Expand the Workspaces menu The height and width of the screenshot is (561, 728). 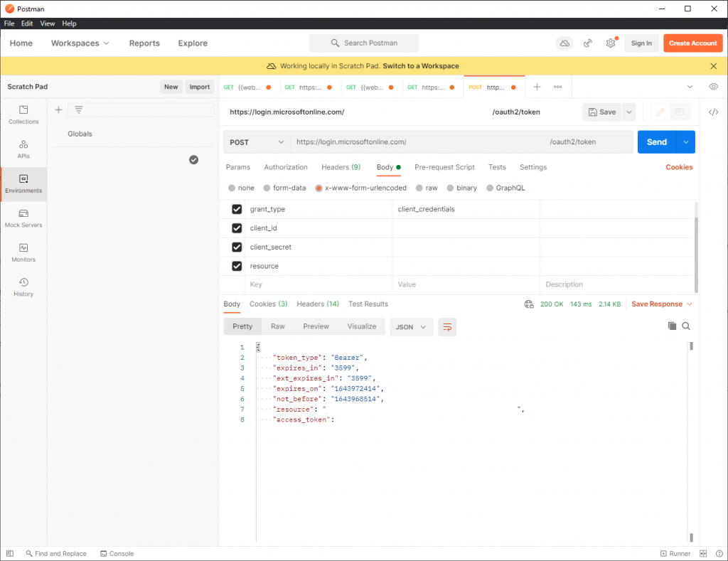pyautogui.click(x=80, y=43)
